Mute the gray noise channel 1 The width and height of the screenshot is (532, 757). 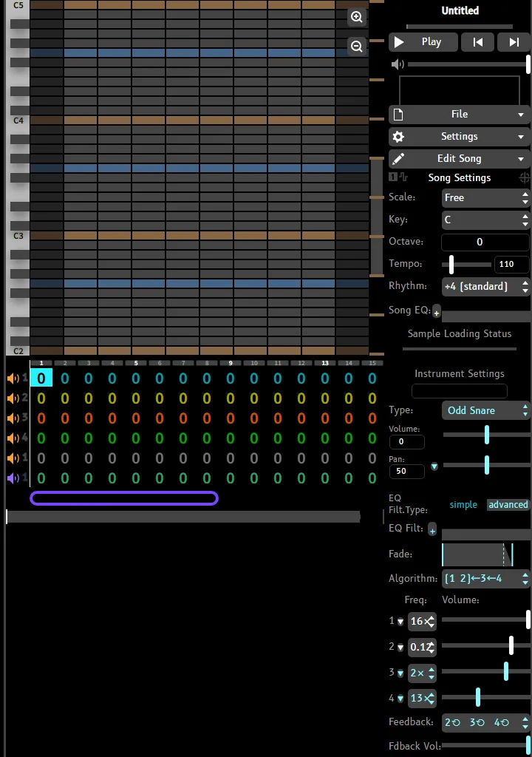(13, 458)
